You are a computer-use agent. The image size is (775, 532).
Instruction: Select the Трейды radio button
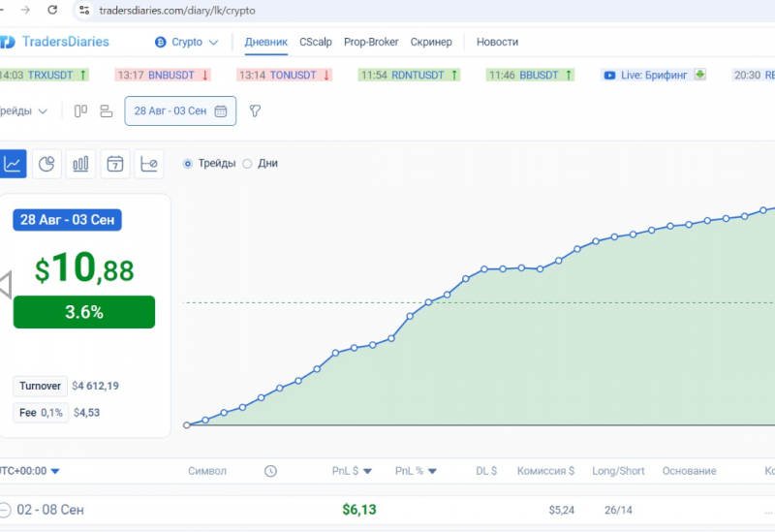pyautogui.click(x=188, y=164)
